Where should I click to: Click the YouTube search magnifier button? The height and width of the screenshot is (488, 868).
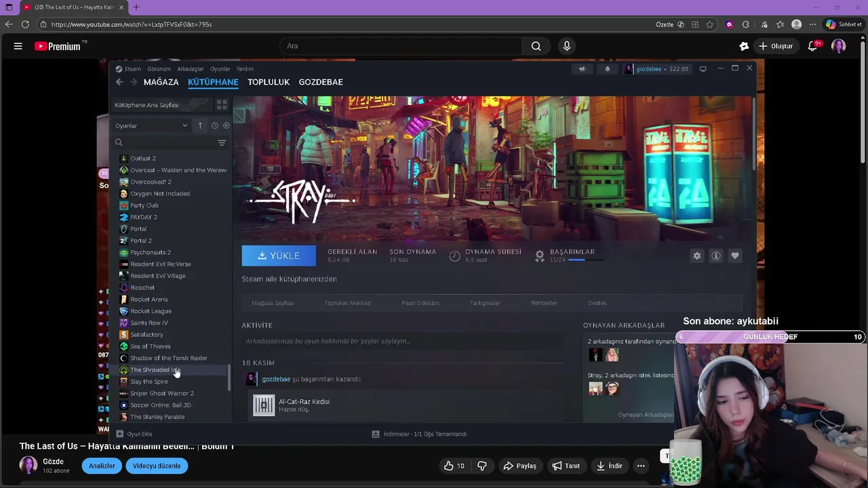(536, 46)
